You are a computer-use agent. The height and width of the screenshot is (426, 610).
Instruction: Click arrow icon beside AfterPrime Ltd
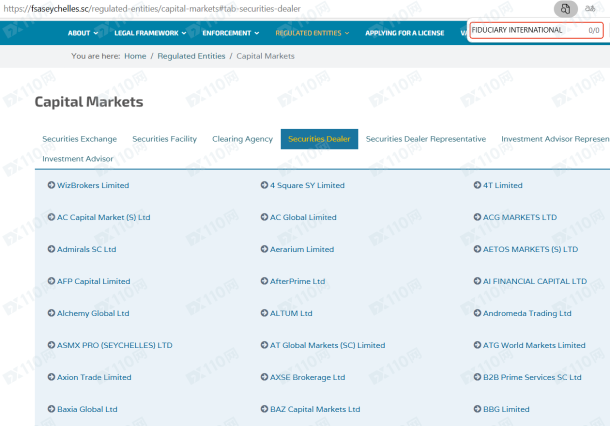click(264, 280)
